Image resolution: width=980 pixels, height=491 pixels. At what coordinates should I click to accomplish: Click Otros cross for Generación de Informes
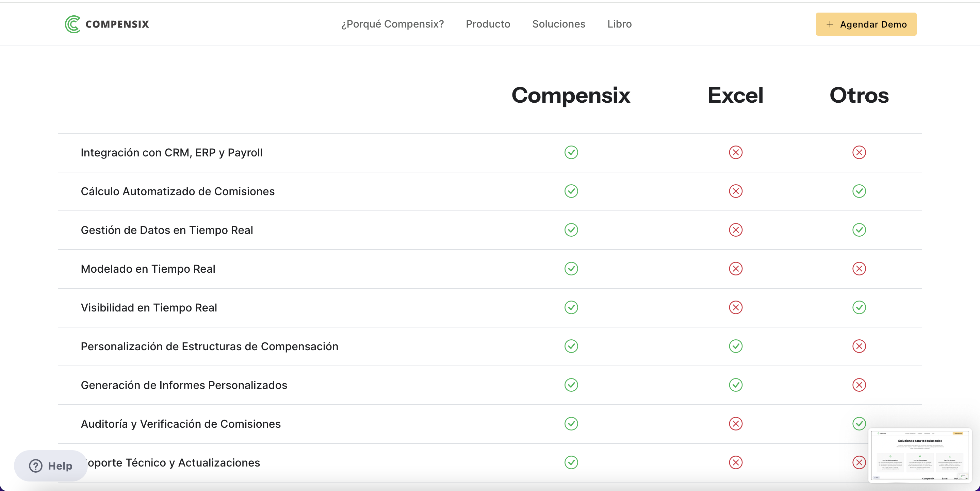point(859,385)
